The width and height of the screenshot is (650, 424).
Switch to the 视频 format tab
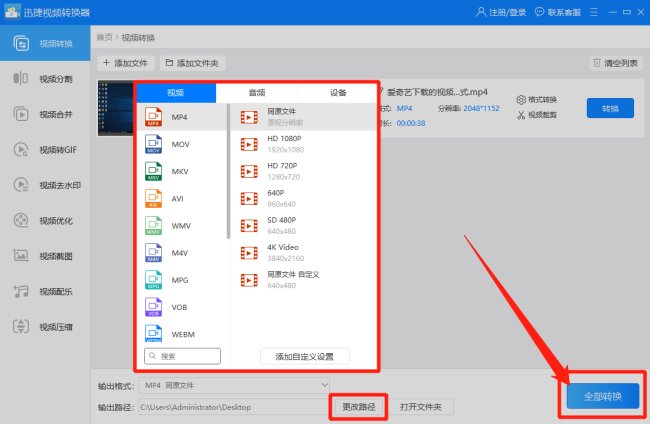[x=176, y=92]
